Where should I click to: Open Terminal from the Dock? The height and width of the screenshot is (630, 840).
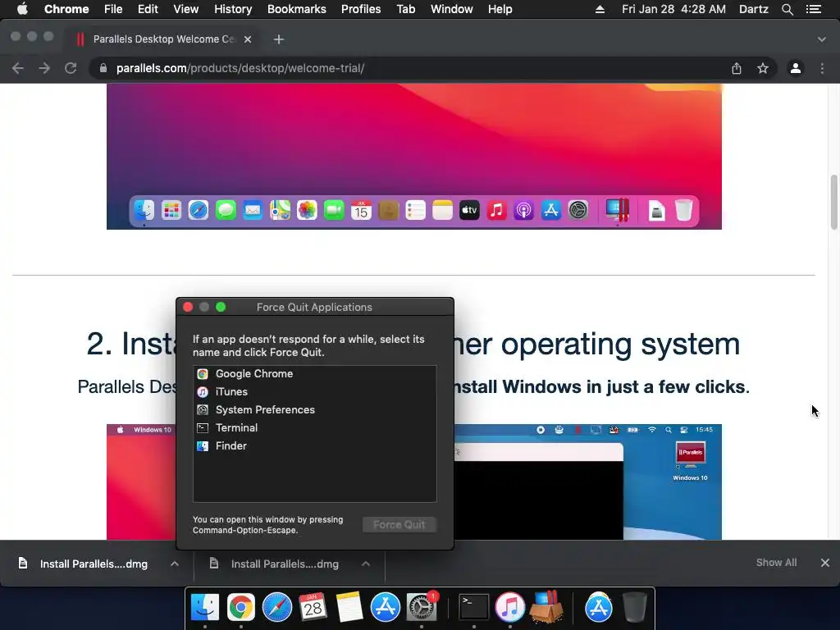click(x=473, y=608)
